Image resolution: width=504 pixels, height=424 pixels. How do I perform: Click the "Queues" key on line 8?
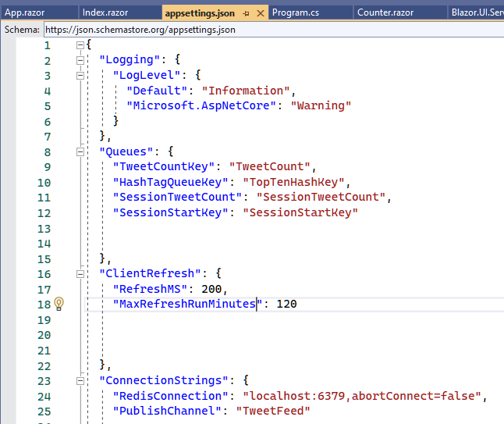126,151
